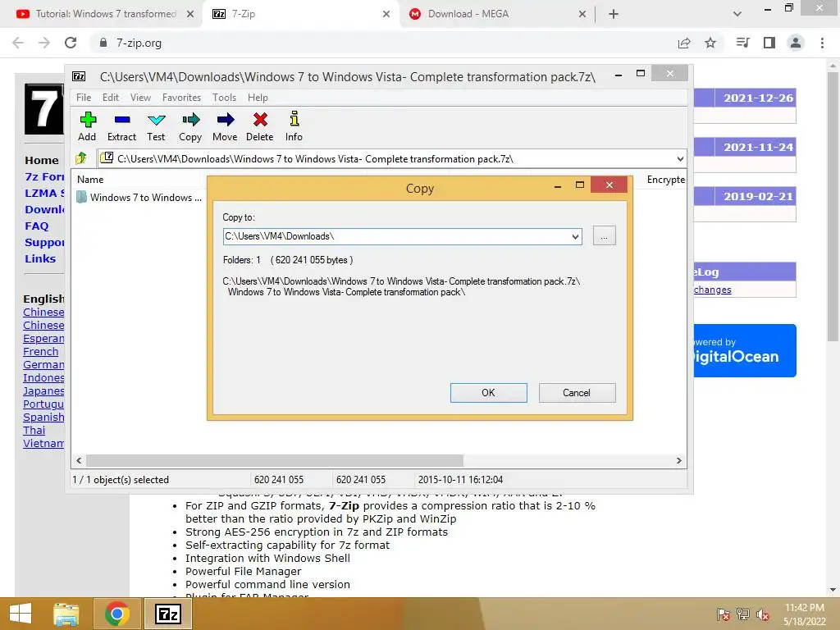The width and height of the screenshot is (840, 630).
Task: Open the Favorites menu in 7-Zip
Action: tap(181, 98)
